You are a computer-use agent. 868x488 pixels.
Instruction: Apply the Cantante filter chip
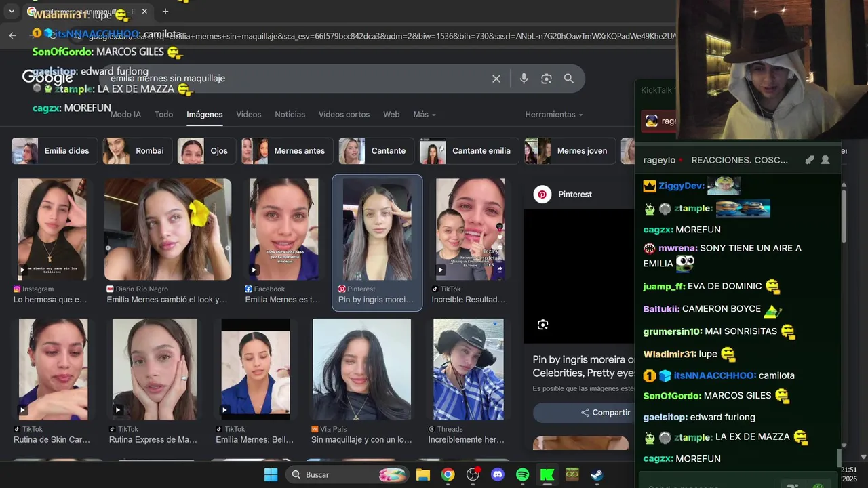[376, 151]
